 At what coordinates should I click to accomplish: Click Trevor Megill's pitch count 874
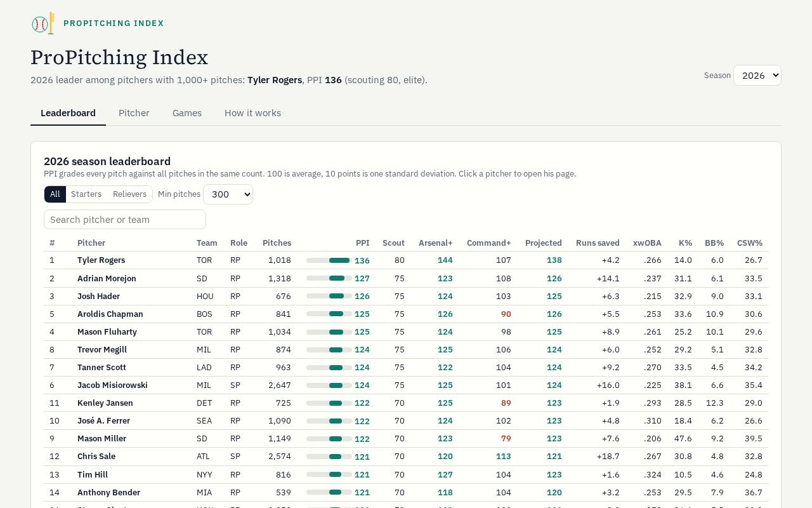pyautogui.click(x=284, y=349)
